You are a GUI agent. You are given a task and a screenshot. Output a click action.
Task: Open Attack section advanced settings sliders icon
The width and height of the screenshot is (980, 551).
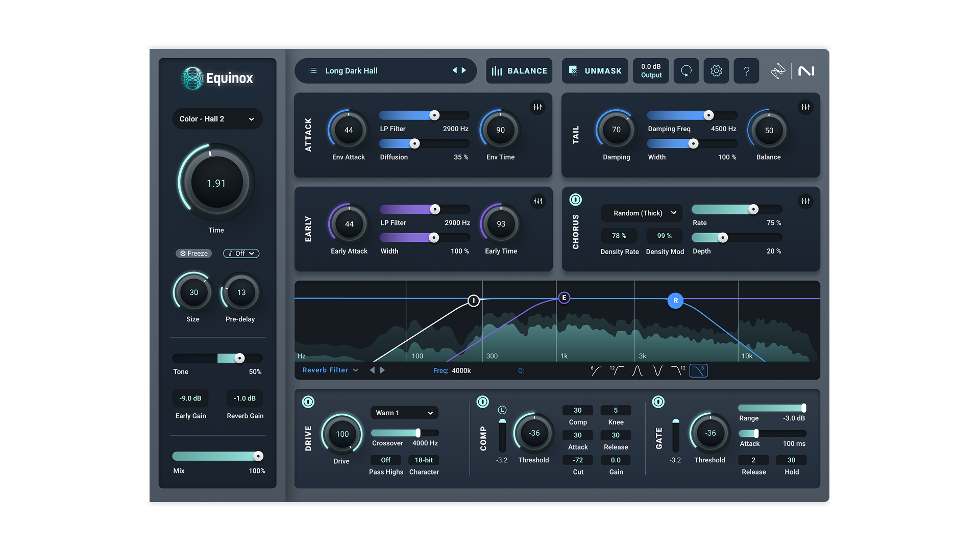[537, 107]
